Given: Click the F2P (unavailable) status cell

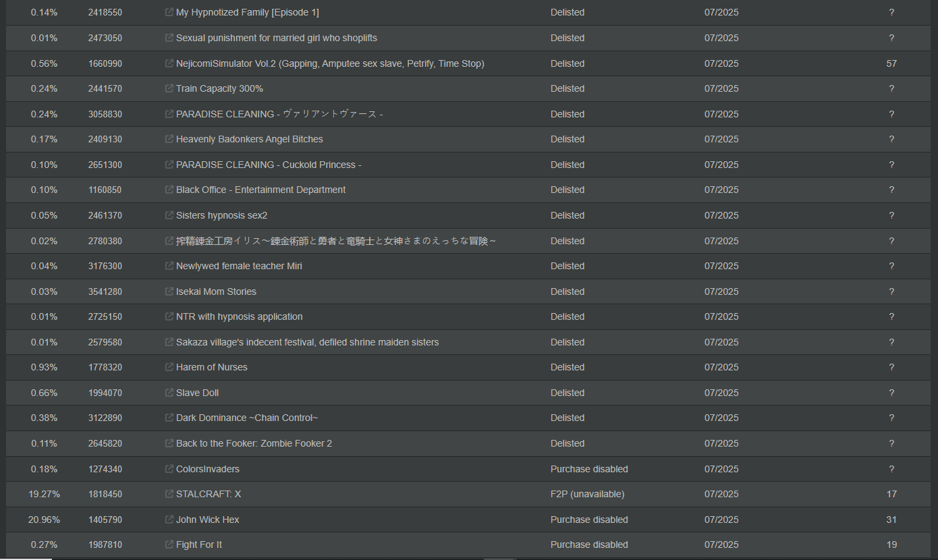Looking at the screenshot, I should (587, 494).
